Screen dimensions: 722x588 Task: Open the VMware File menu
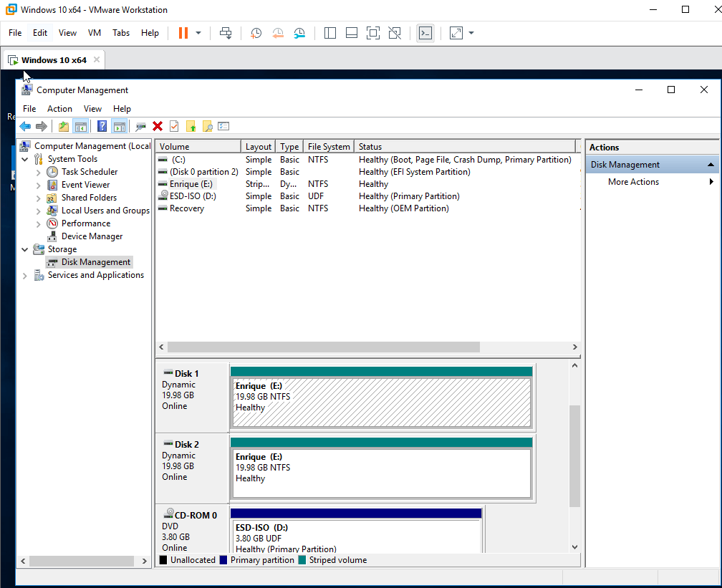(x=15, y=33)
